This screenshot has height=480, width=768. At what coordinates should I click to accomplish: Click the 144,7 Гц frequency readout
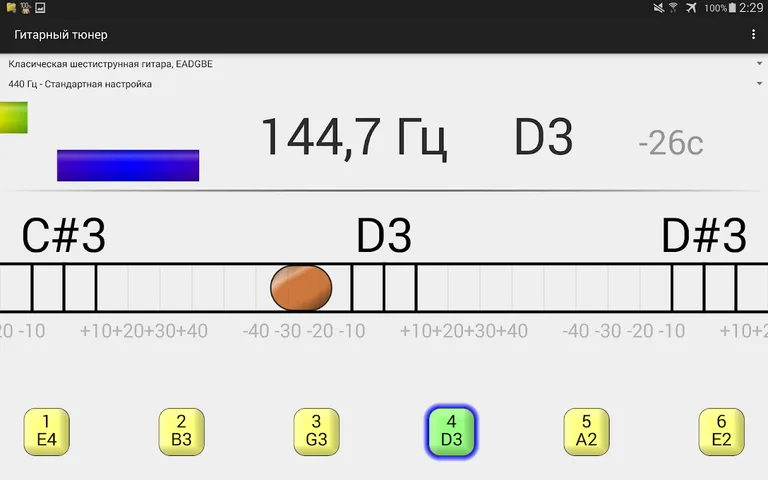pyautogui.click(x=354, y=138)
